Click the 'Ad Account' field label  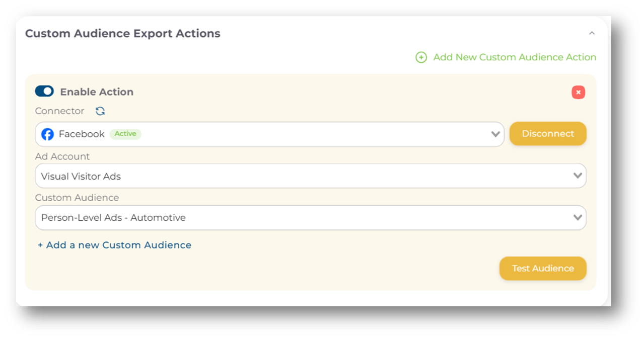tap(62, 156)
